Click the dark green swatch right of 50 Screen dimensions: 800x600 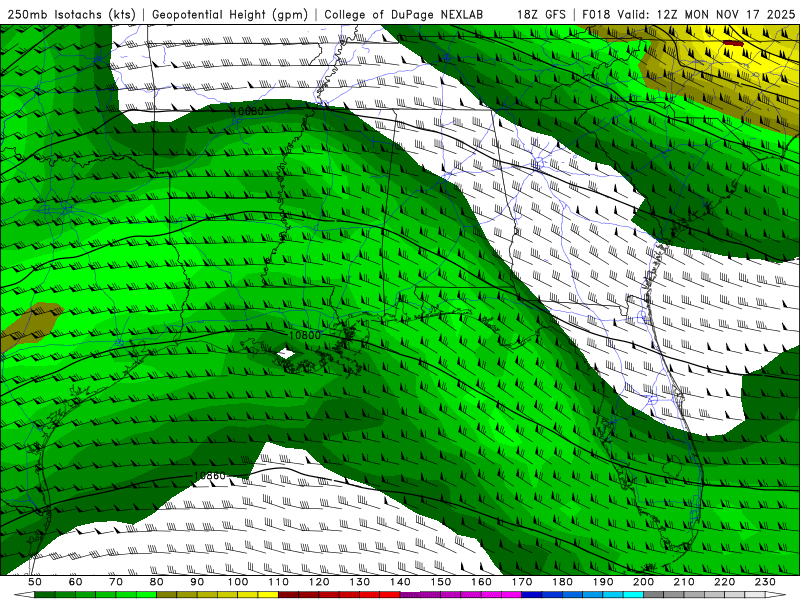coord(44,595)
